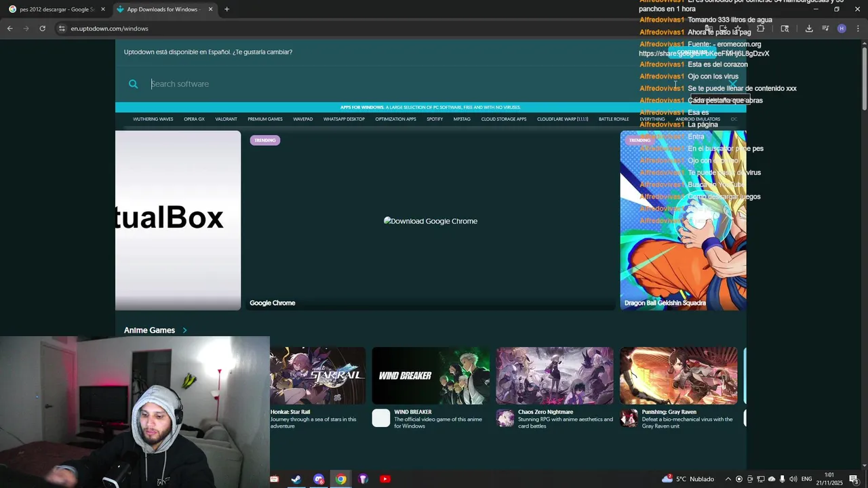This screenshot has height=488, width=868.
Task: Click the taskbar clock showing 1:01
Action: [830, 479]
